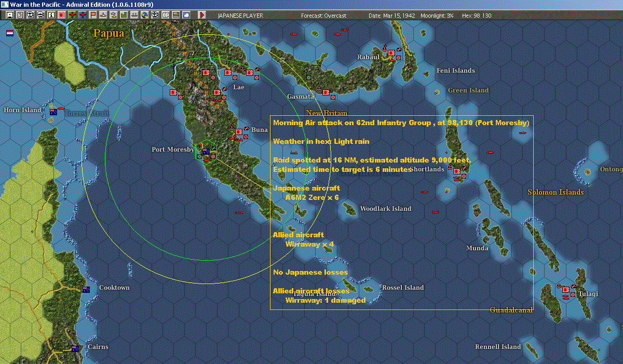Click the globe toolbar icon
The height and width of the screenshot is (364, 623).
(144, 15)
